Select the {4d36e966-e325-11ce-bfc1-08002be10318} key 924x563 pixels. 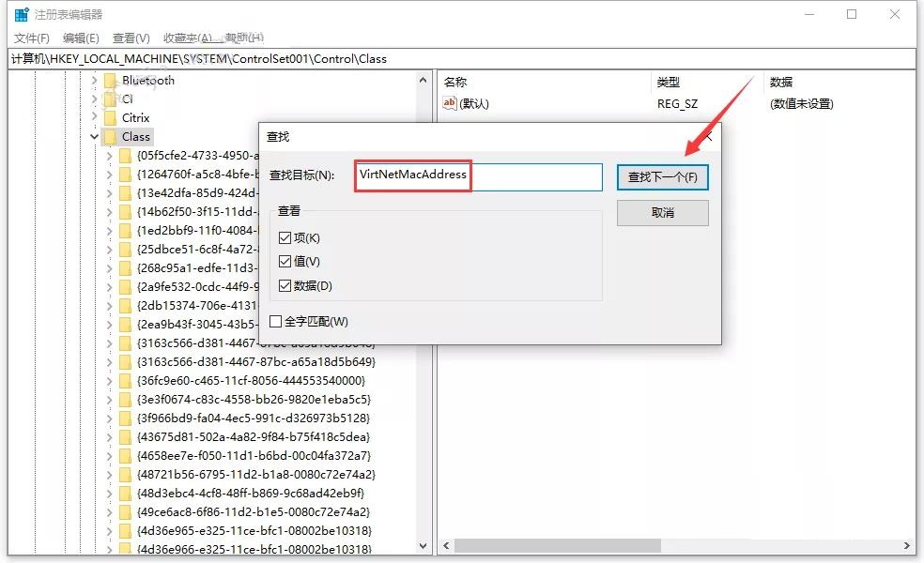coord(254,549)
